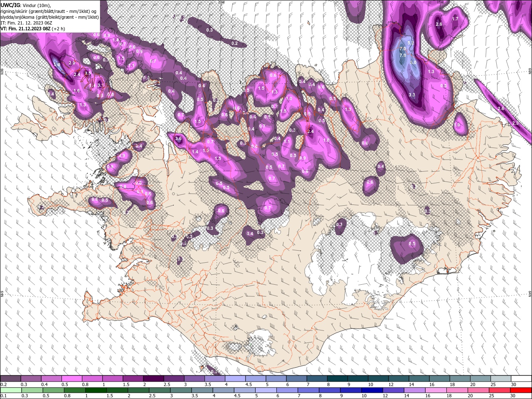
Task: Click top-row legend swatch between 0.5 and 0.8
Action: point(71,379)
